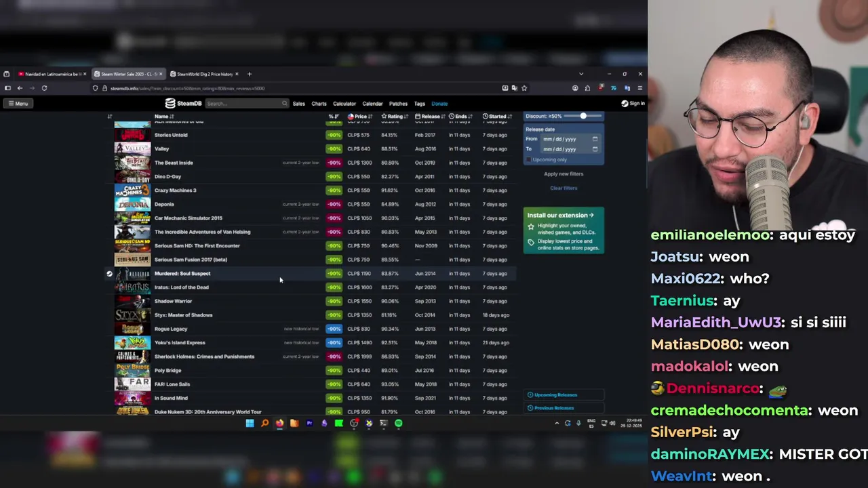
Task: Open Premiere Pro from the taskbar
Action: [309, 424]
